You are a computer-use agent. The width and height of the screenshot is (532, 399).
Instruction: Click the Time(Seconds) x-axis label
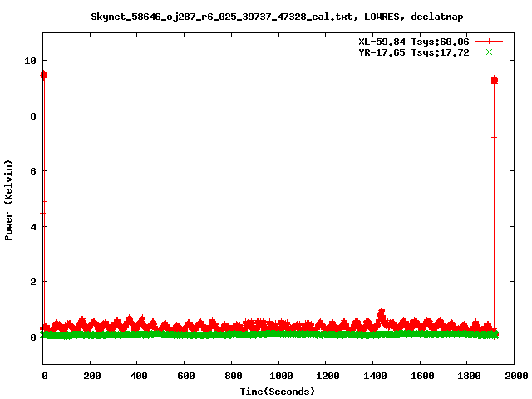tap(277, 392)
